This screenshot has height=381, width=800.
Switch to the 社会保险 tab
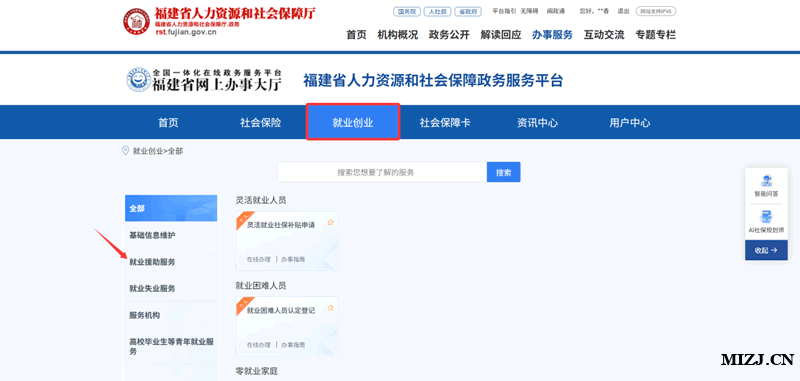[261, 123]
